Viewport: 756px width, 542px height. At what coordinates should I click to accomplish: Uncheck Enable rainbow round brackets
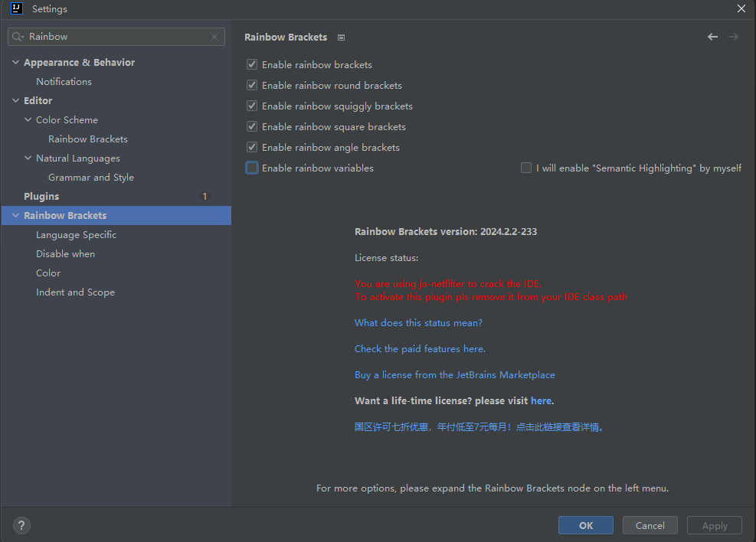[252, 85]
